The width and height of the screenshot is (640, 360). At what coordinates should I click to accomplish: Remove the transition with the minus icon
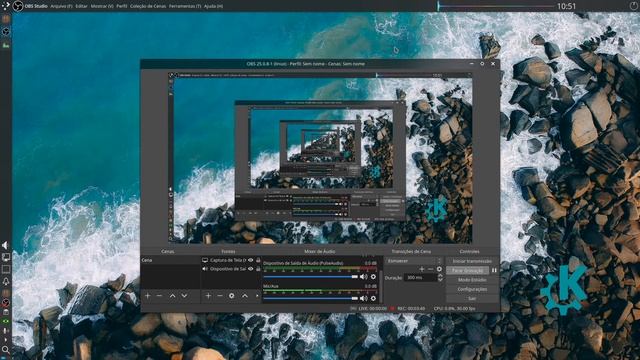[431, 269]
